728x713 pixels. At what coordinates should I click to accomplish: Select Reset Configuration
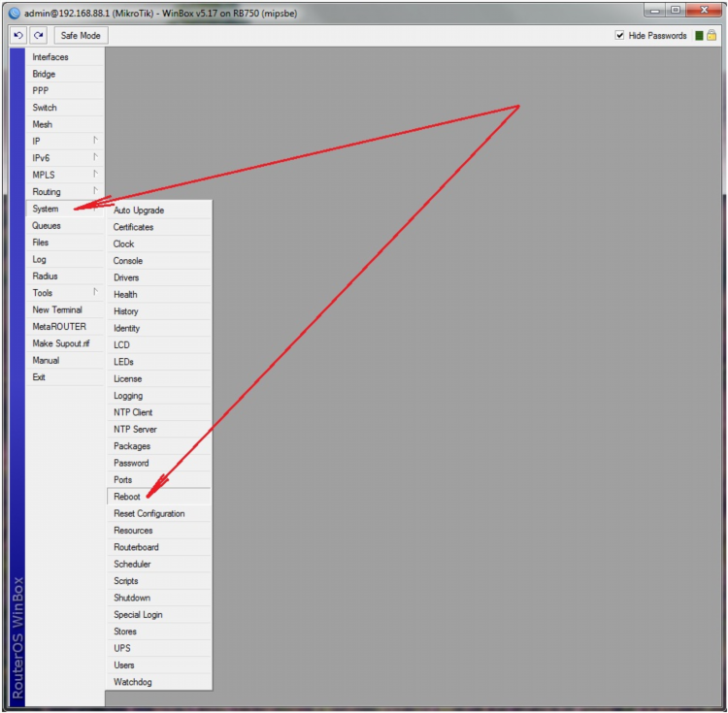point(159,513)
